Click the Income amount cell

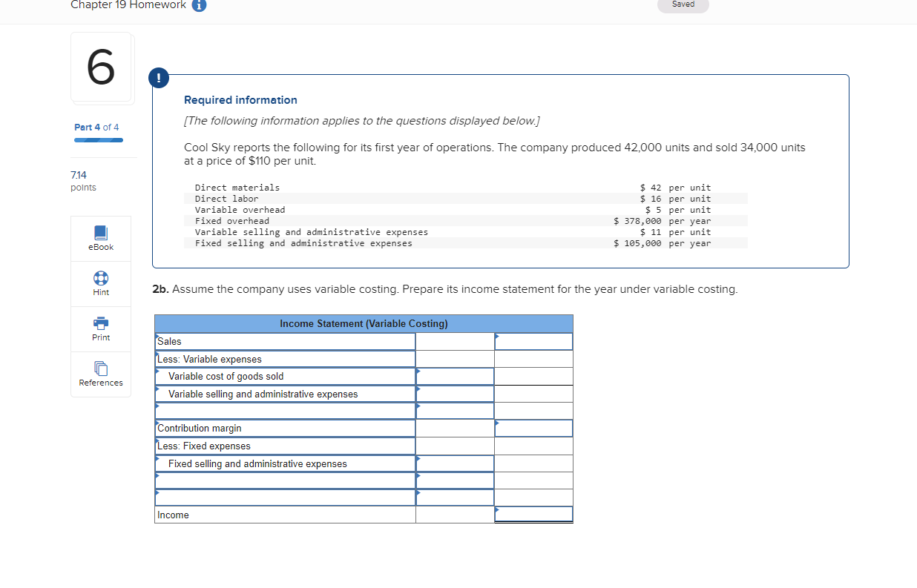click(x=533, y=515)
